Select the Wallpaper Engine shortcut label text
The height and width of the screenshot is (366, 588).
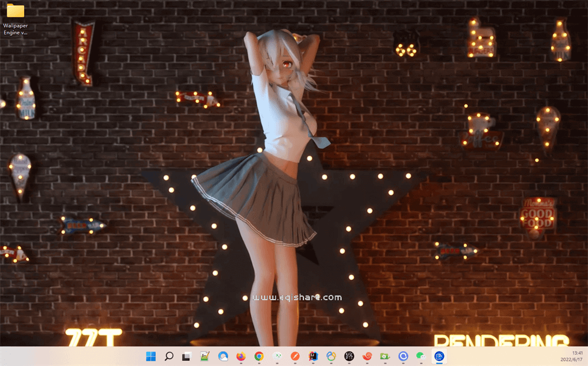pos(16,29)
